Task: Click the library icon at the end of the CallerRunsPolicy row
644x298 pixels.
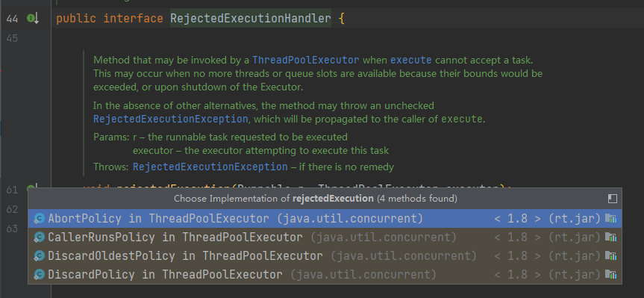Action: 611,238
